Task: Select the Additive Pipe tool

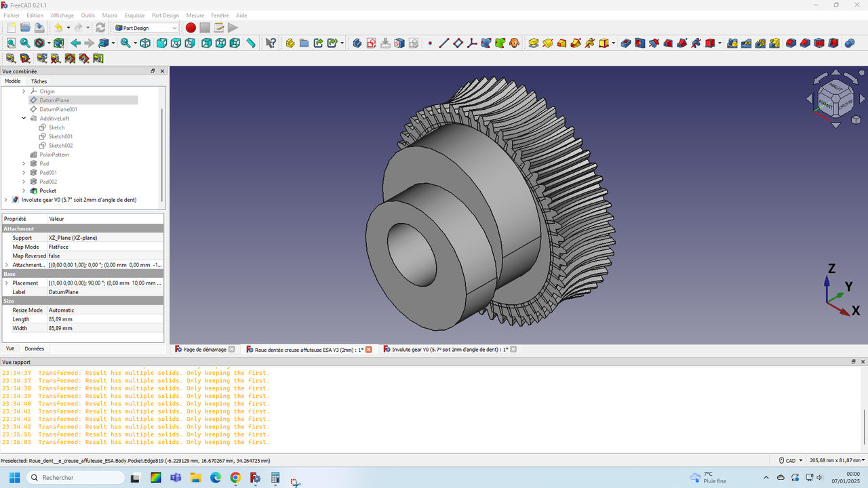Action: (x=576, y=43)
